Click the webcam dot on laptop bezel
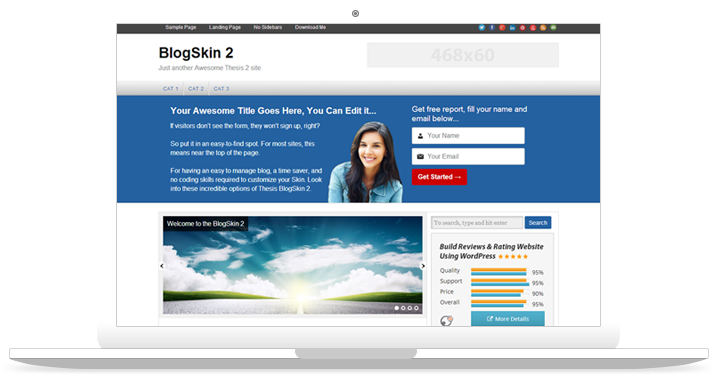The image size is (715, 375). coord(355,14)
